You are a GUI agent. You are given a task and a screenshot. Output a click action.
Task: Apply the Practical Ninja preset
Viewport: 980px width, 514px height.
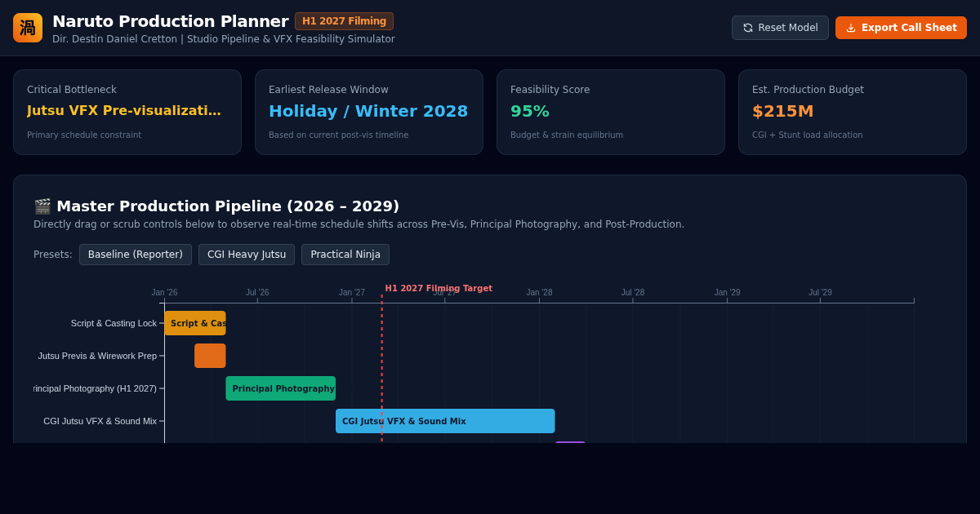point(345,255)
